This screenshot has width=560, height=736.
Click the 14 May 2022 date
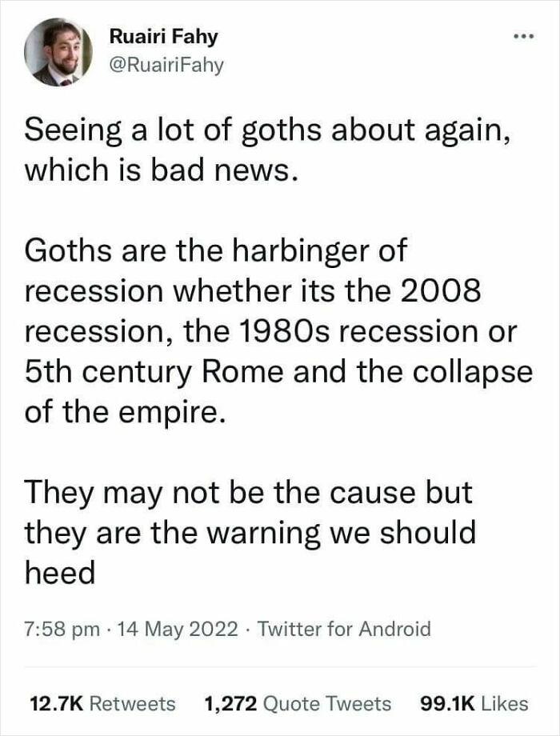pyautogui.click(x=176, y=628)
